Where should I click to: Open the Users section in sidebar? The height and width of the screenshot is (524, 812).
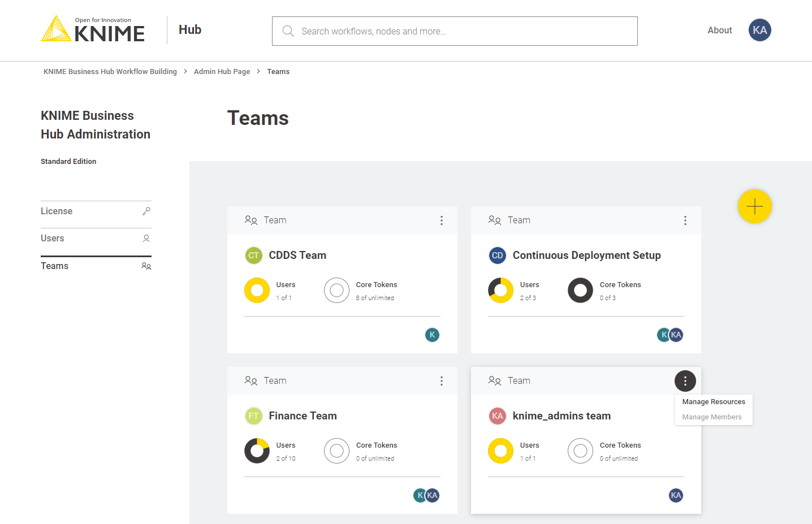[96, 239]
